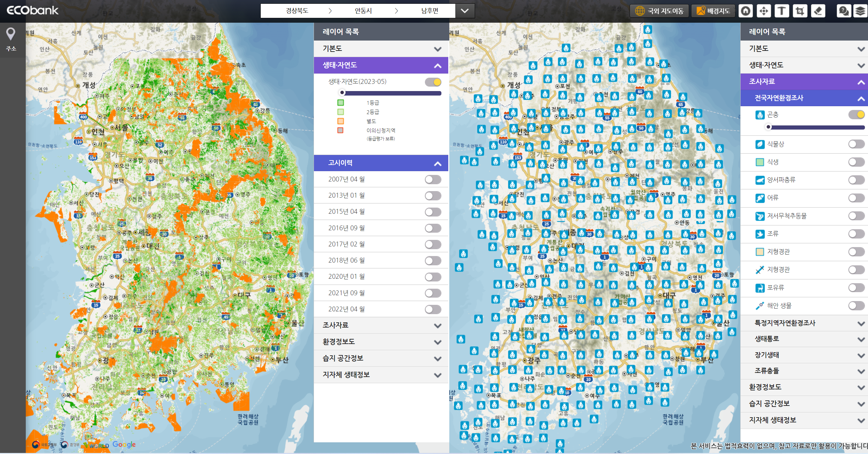Activate the T-shaped measure tool icon

click(x=782, y=11)
